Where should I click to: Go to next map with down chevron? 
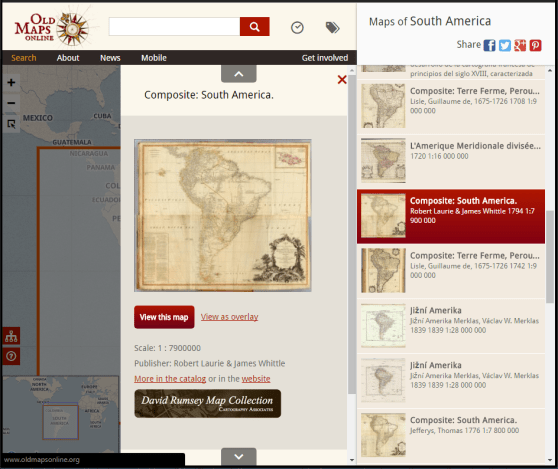(x=238, y=456)
